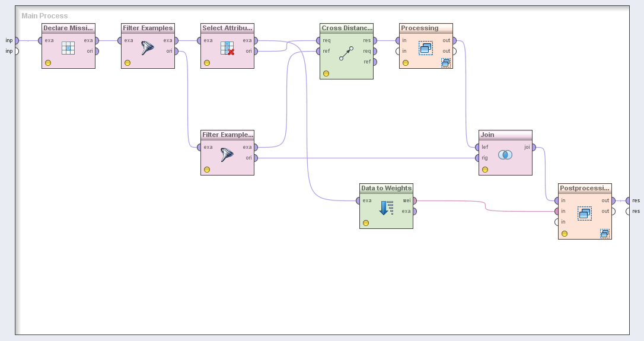Click the Processing subprocess icon

click(426, 48)
